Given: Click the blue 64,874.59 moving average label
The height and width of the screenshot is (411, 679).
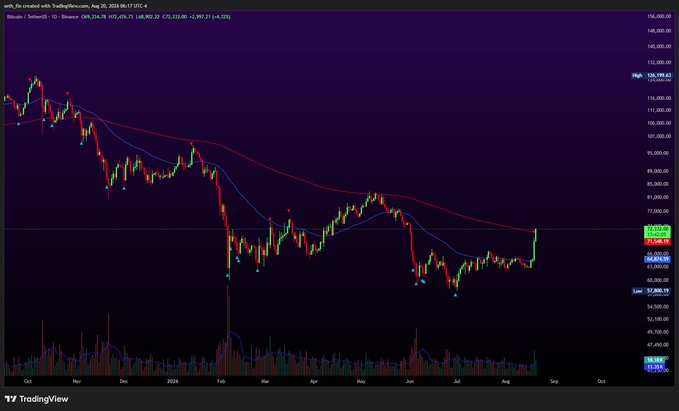Looking at the screenshot, I should [657, 259].
